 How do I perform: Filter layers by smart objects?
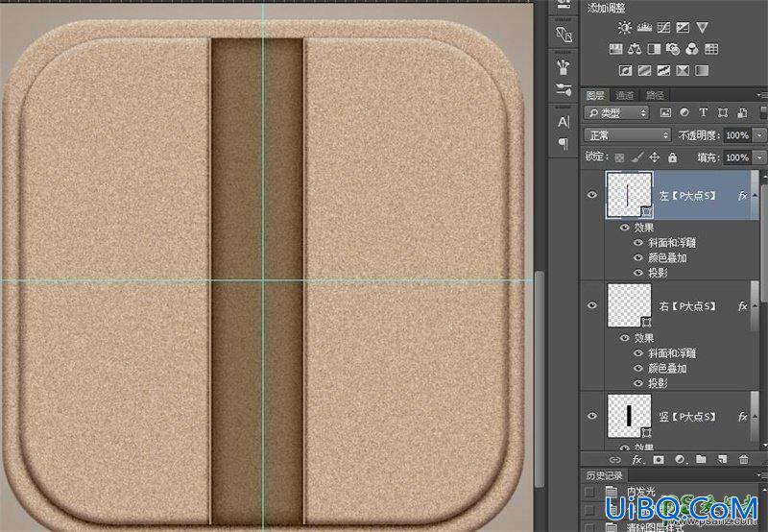pos(742,112)
